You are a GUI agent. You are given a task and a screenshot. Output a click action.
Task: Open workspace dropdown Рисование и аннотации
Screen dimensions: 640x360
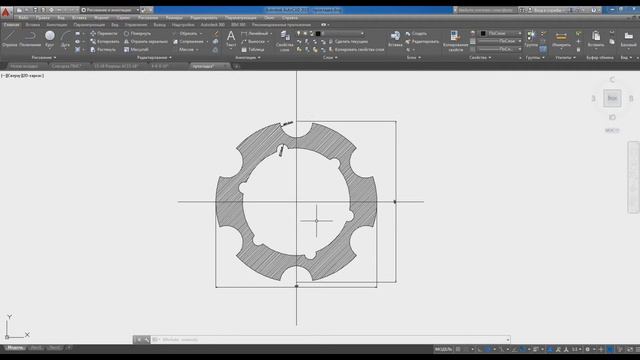[x=110, y=10]
